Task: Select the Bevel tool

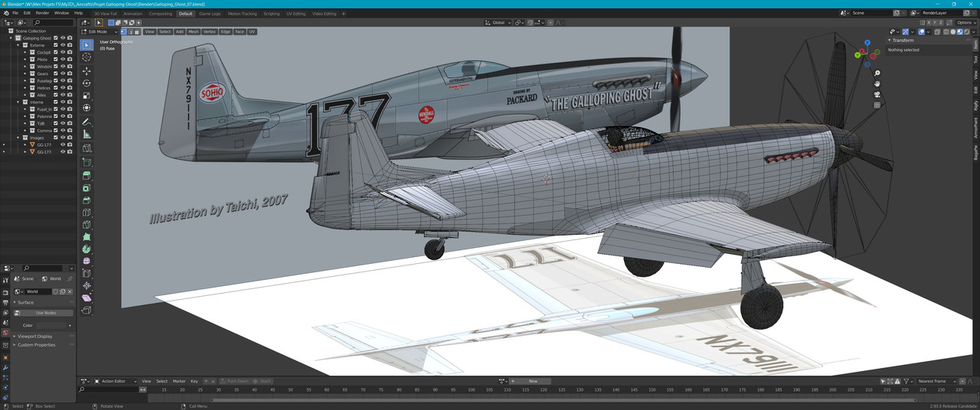Action: pos(87,200)
